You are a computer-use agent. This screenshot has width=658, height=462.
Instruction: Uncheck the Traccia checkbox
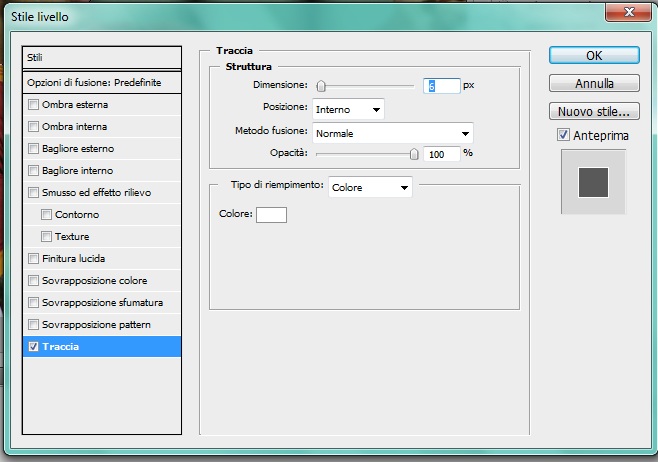tap(34, 347)
